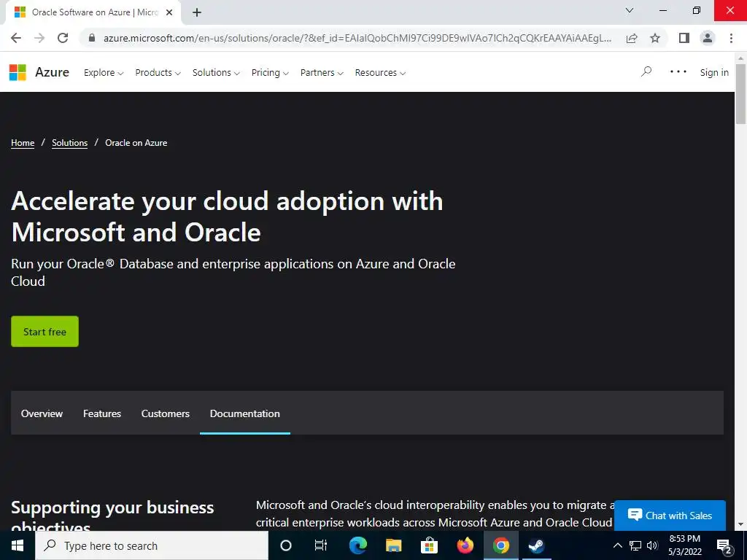Open the browser side panel icon
Screen dimensions: 747x560
pyautogui.click(x=684, y=38)
